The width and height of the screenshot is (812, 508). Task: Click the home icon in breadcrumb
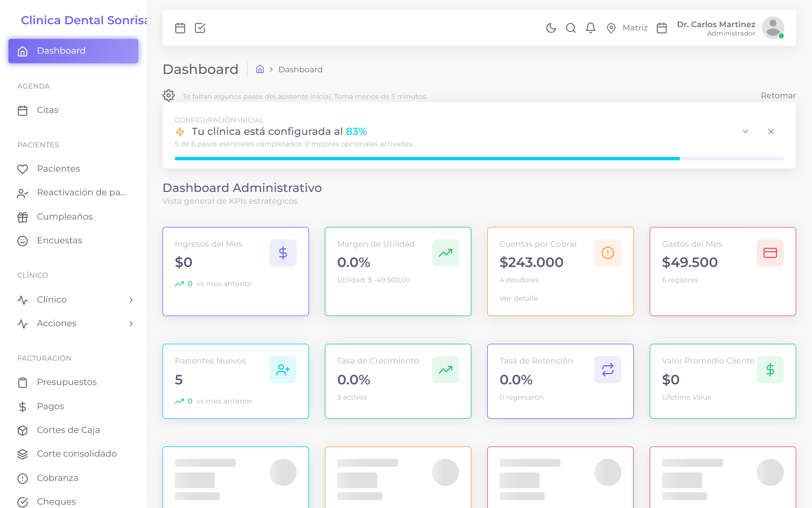pyautogui.click(x=260, y=69)
